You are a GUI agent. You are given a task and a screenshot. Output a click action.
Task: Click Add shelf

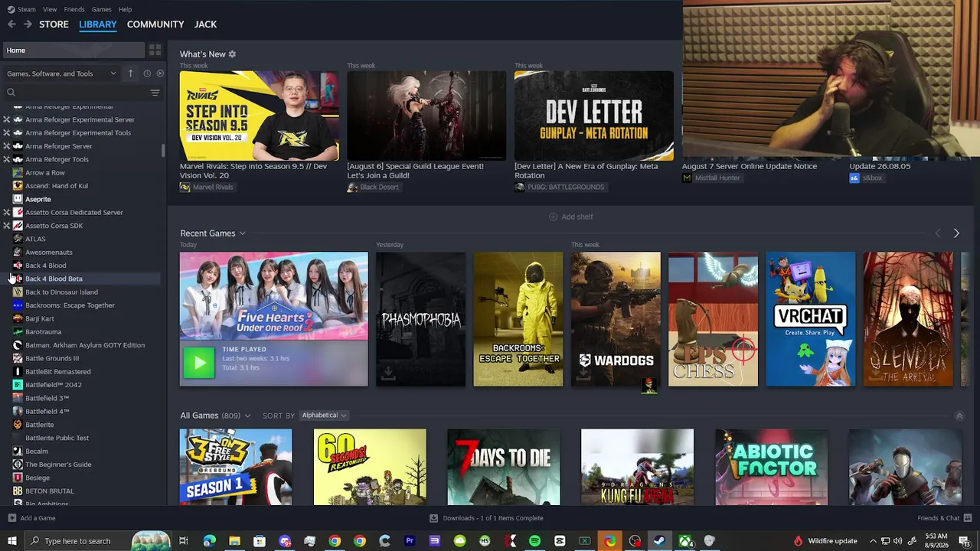point(571,217)
